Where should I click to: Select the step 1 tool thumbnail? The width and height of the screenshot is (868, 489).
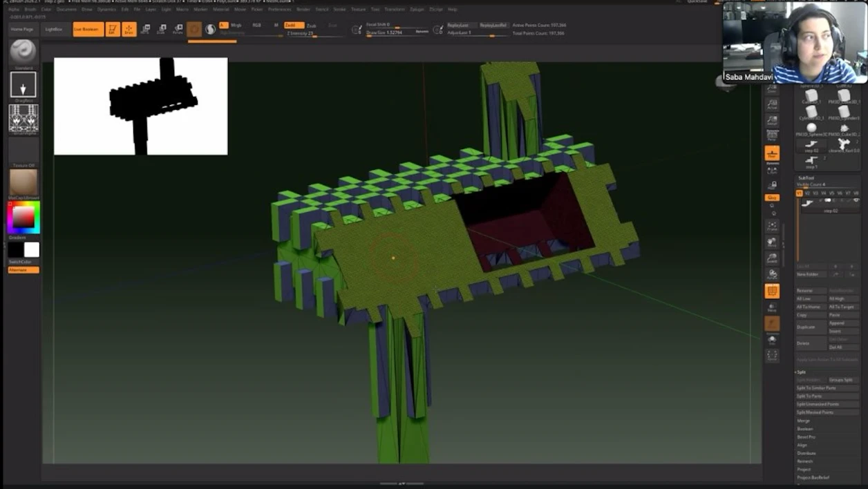pyautogui.click(x=812, y=162)
